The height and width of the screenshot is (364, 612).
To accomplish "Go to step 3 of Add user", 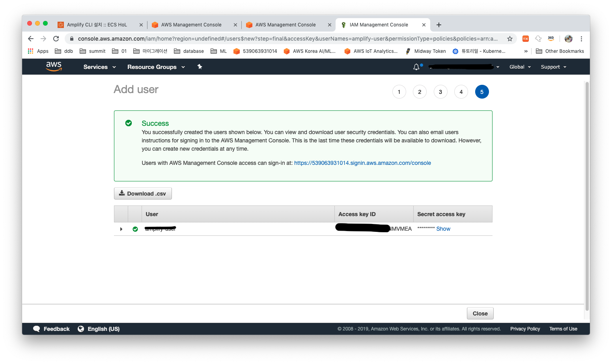I will (440, 92).
